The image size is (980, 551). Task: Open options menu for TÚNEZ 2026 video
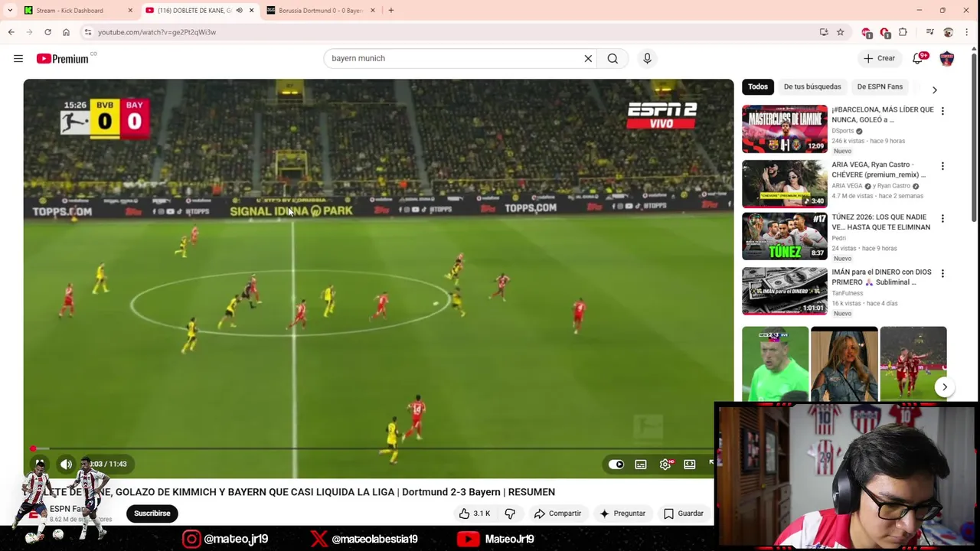coord(942,219)
